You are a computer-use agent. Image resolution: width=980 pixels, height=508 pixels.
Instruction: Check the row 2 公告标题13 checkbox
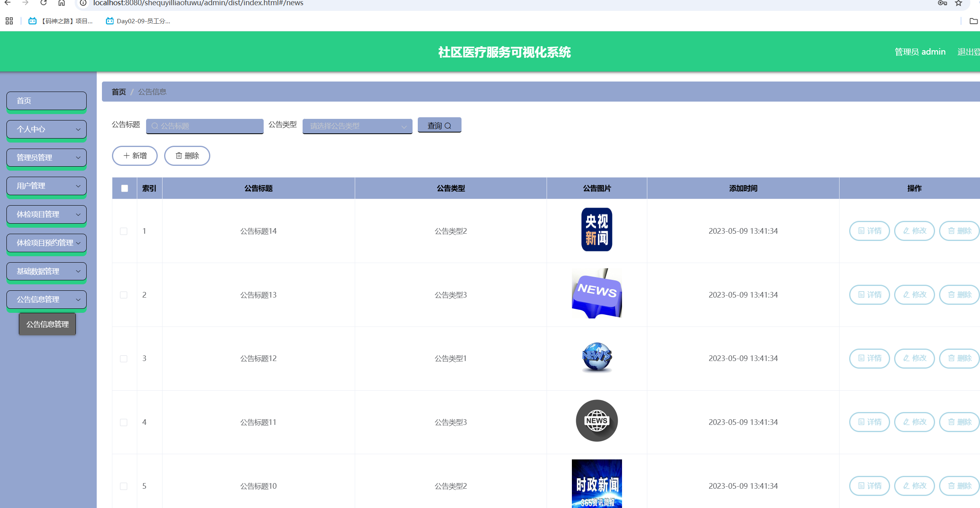[124, 295]
